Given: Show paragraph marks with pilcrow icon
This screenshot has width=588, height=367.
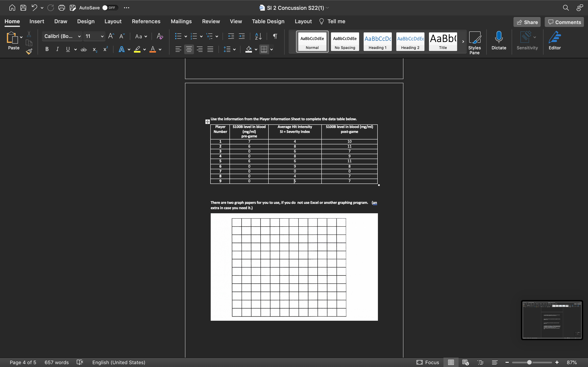Looking at the screenshot, I should click(x=275, y=36).
